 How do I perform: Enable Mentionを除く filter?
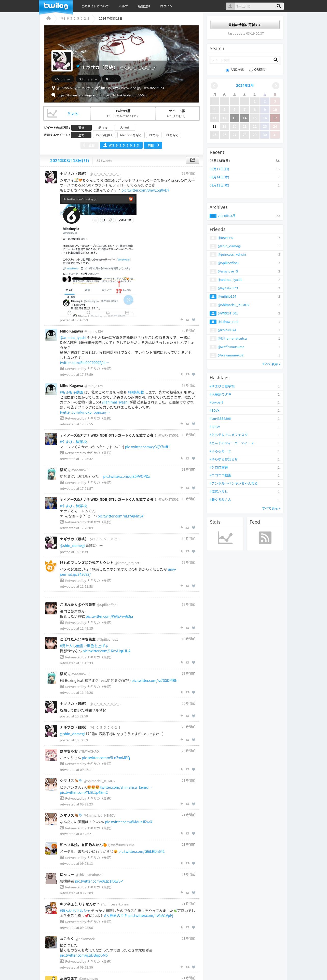131,135
